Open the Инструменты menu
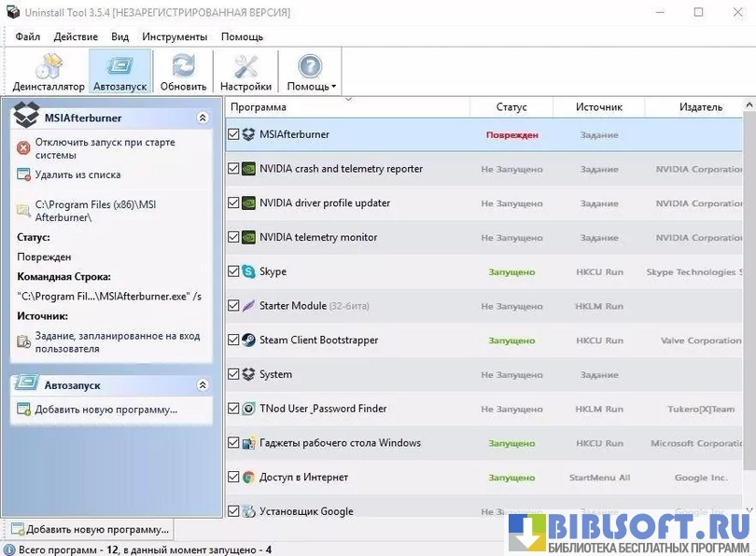 pyautogui.click(x=175, y=36)
